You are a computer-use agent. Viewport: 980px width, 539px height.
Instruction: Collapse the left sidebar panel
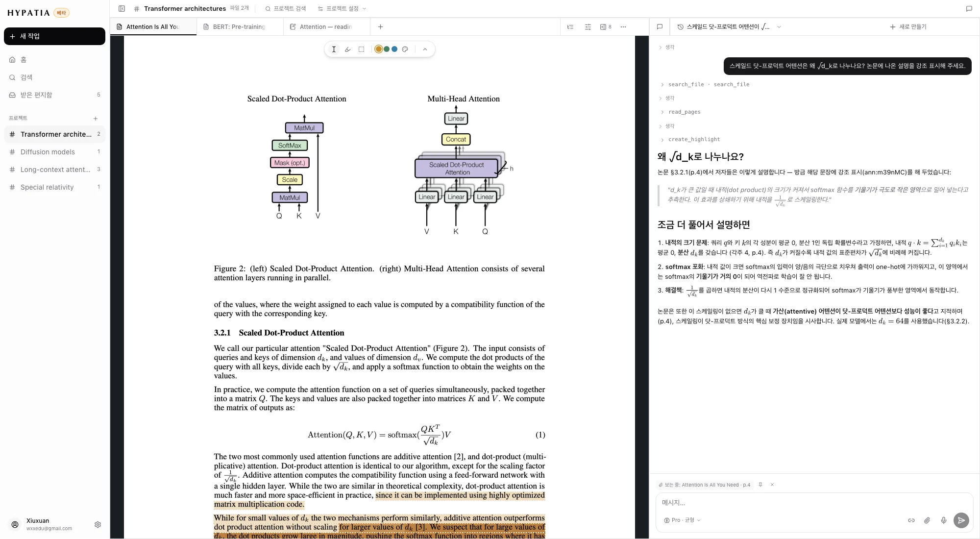(x=122, y=9)
